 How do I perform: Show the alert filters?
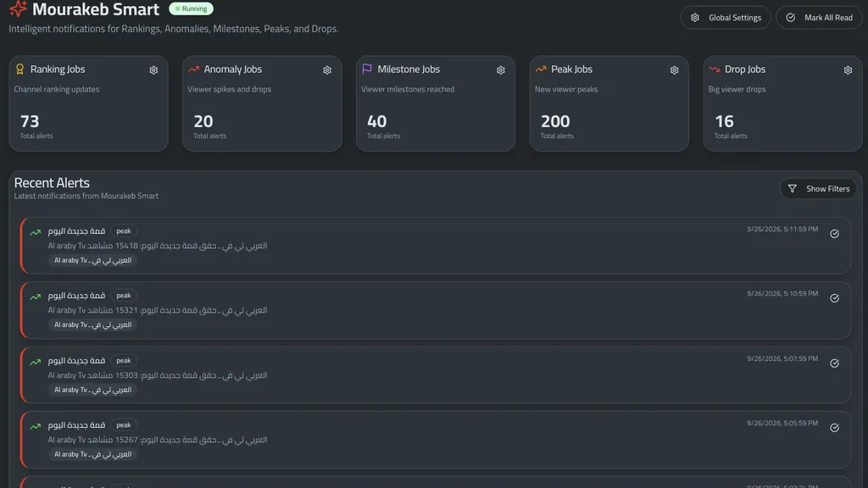click(x=819, y=189)
